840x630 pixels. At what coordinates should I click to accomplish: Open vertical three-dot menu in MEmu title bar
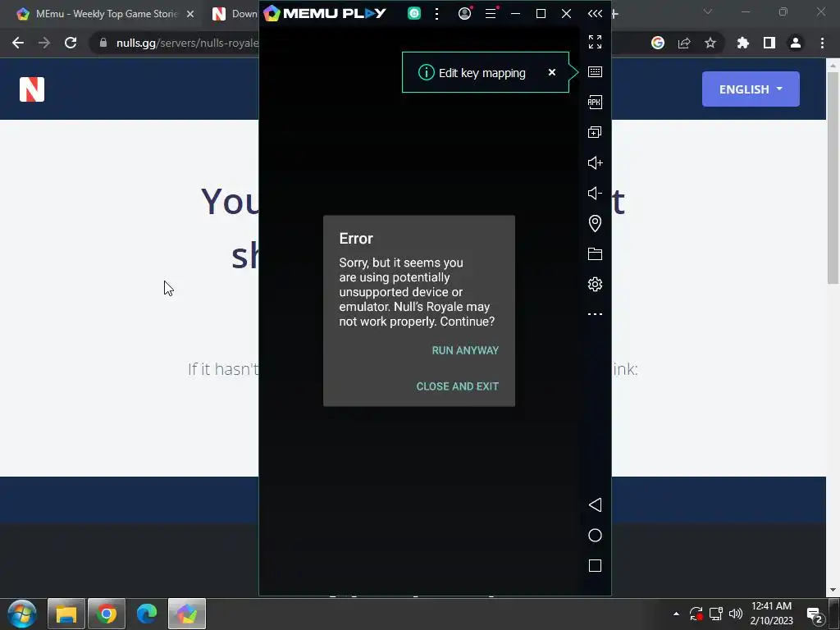tap(437, 13)
